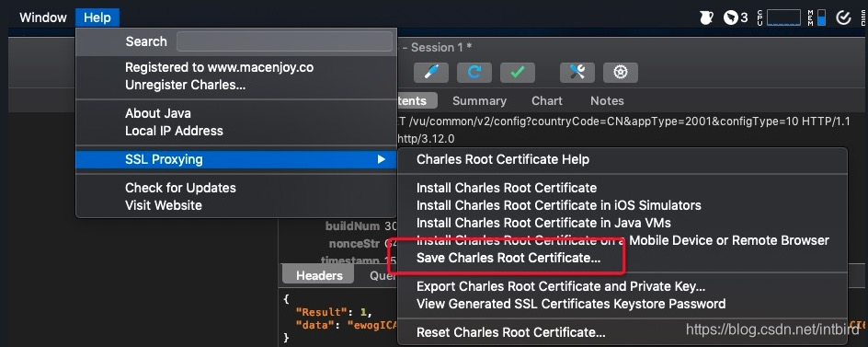
Task: Click the bird icon with badge 3
Action: [736, 17]
